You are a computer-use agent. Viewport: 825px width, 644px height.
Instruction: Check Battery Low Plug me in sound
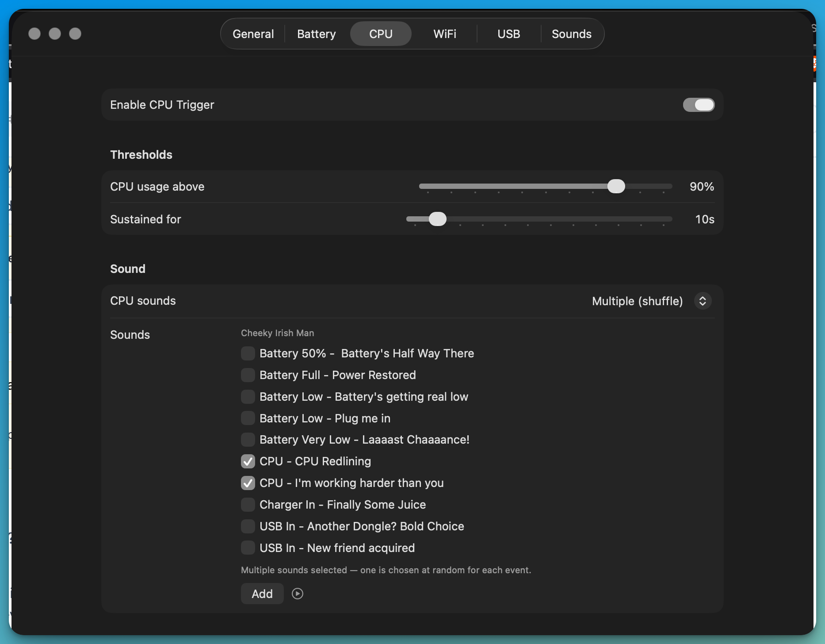pyautogui.click(x=248, y=418)
